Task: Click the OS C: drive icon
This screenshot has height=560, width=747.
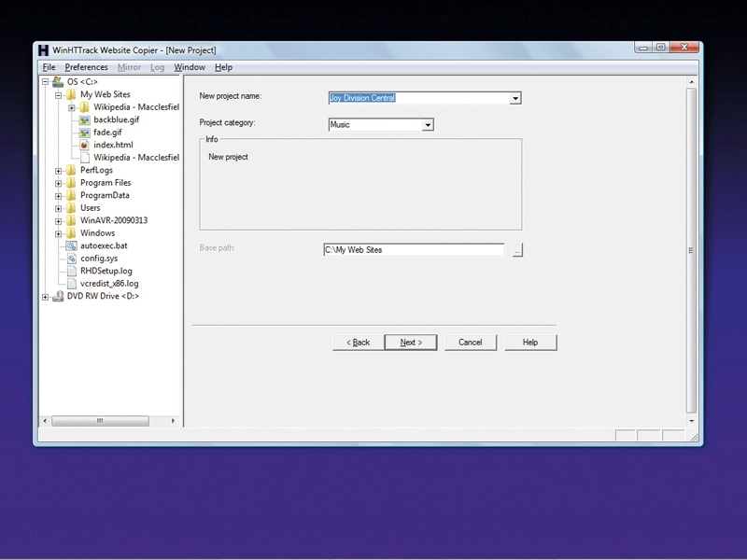Action: click(58, 82)
